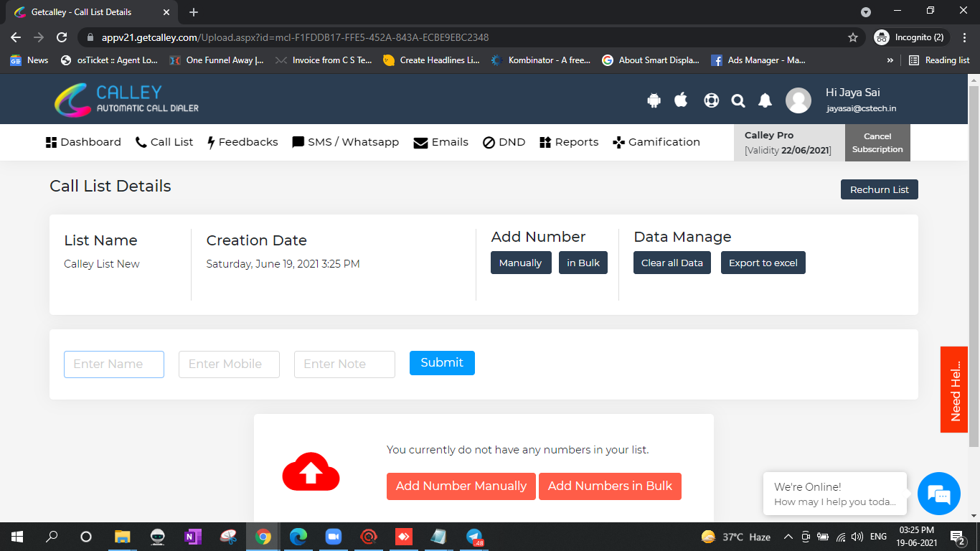Open Microsoft Edge from the taskbar

pyautogui.click(x=298, y=537)
